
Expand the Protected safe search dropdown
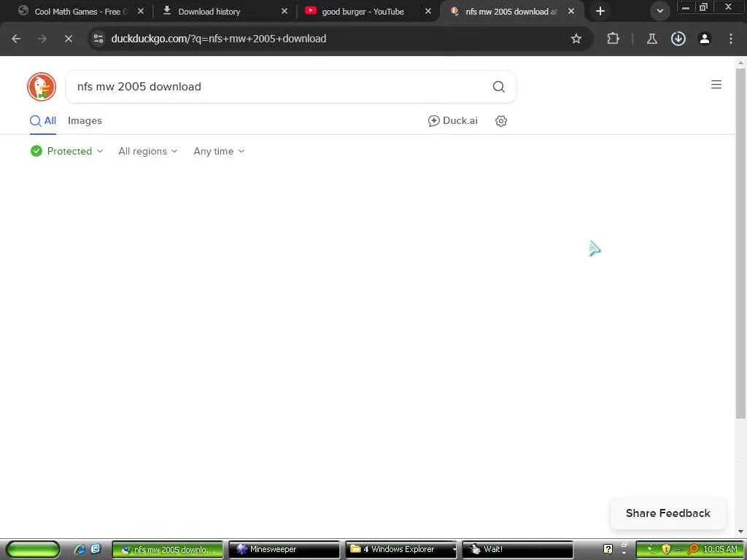click(66, 152)
